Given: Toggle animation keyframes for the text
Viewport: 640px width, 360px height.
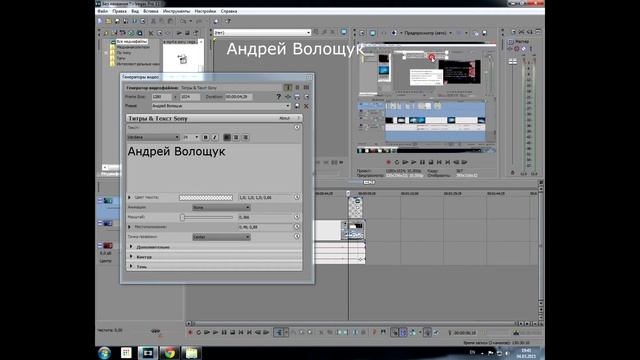Looking at the screenshot, I should [297, 127].
